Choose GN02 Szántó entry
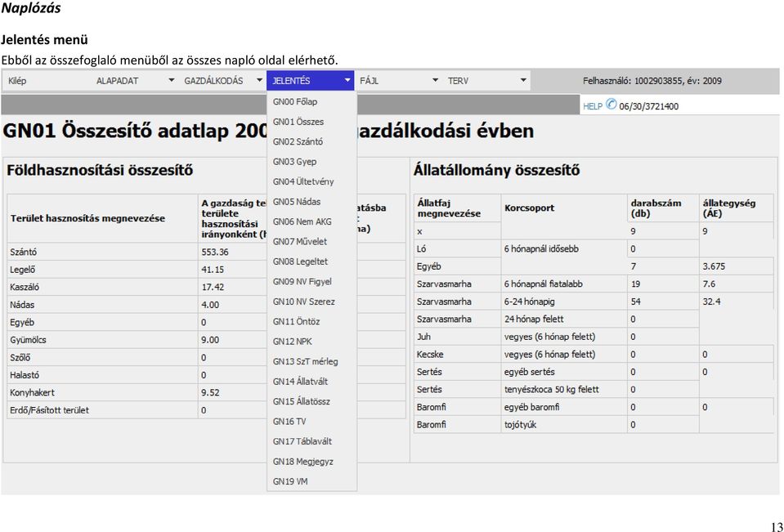 coord(298,141)
